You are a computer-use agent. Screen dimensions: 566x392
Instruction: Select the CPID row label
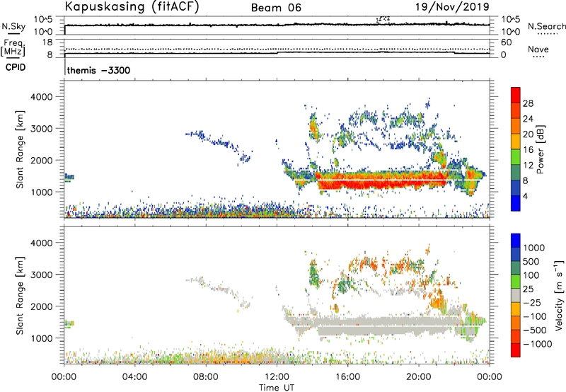pos(16,67)
